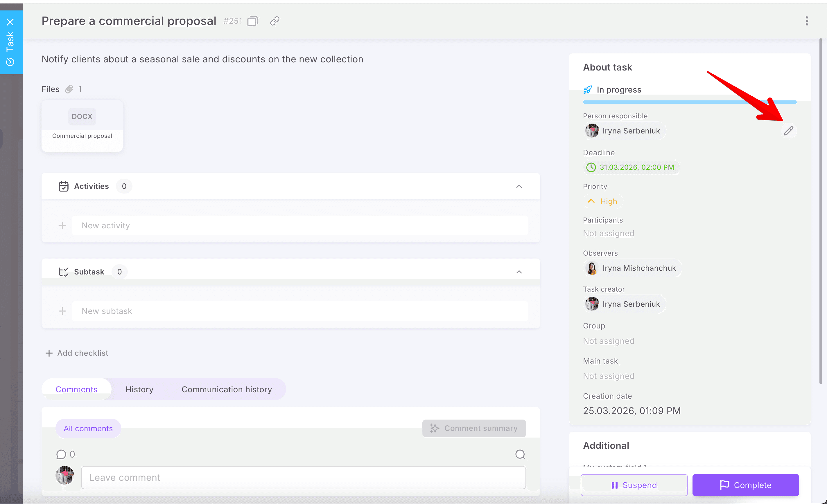The width and height of the screenshot is (827, 504).
Task: Click pencil icon to edit person responsible
Action: [788, 131]
